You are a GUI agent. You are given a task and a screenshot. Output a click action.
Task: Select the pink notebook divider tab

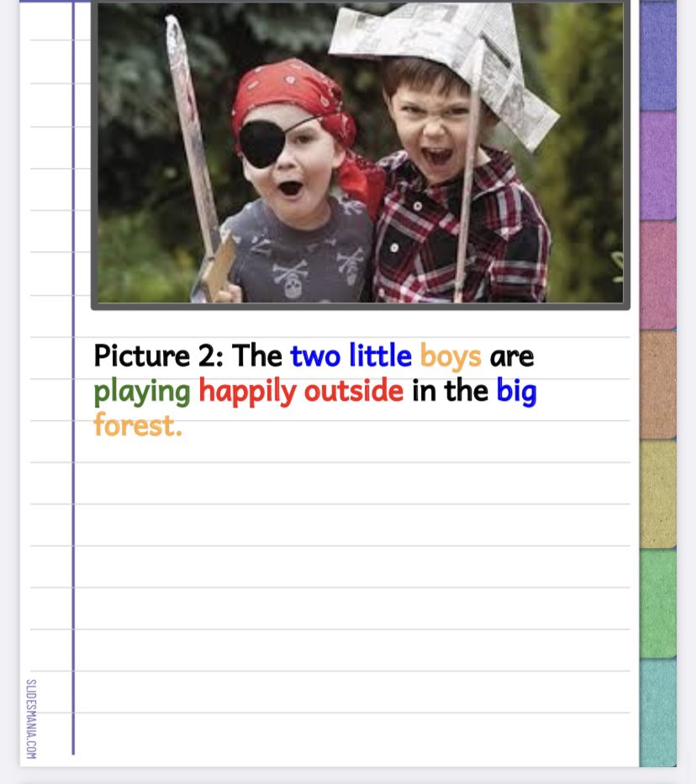[658, 275]
